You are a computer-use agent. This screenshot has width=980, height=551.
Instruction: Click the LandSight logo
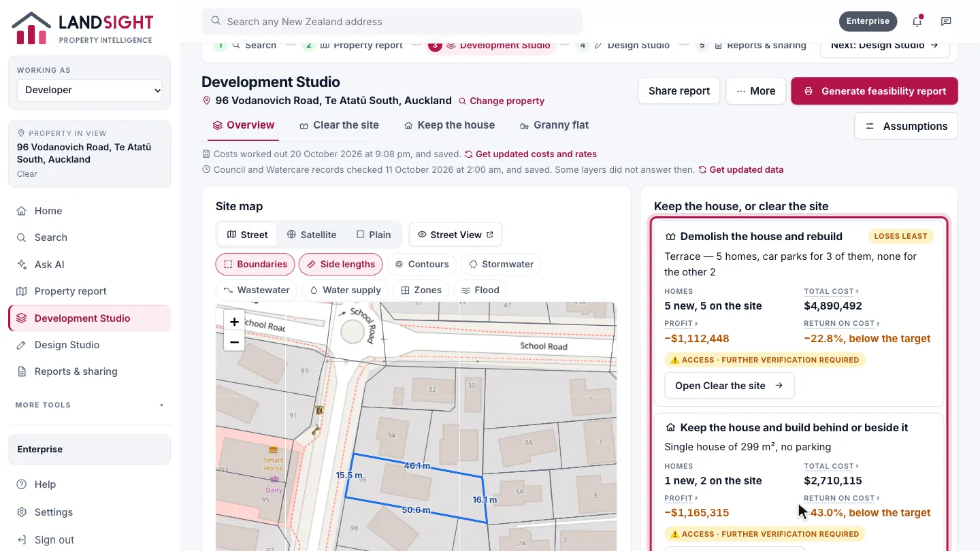click(82, 28)
